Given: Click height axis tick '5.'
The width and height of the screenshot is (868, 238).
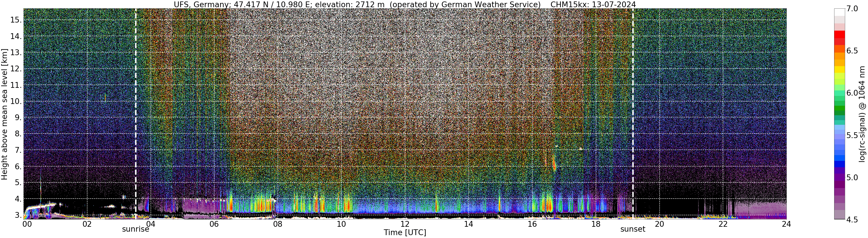Looking at the screenshot, I should pyautogui.click(x=18, y=183).
